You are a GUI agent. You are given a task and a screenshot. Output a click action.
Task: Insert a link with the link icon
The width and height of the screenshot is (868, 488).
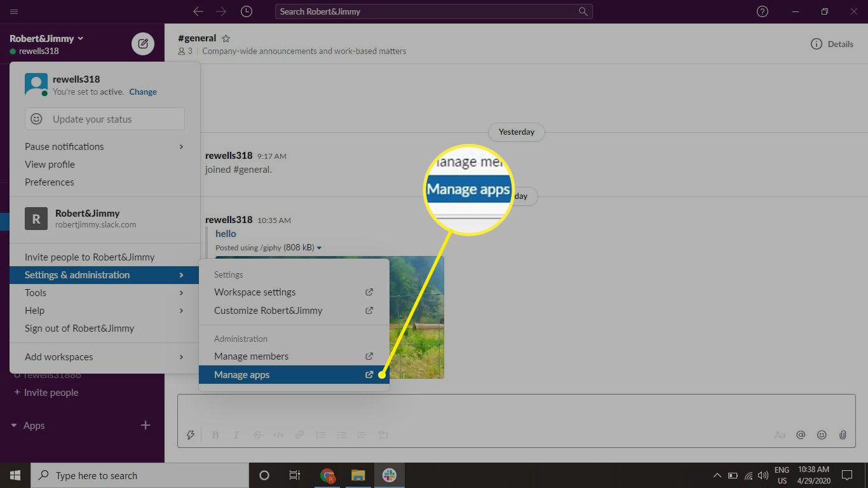pos(299,435)
